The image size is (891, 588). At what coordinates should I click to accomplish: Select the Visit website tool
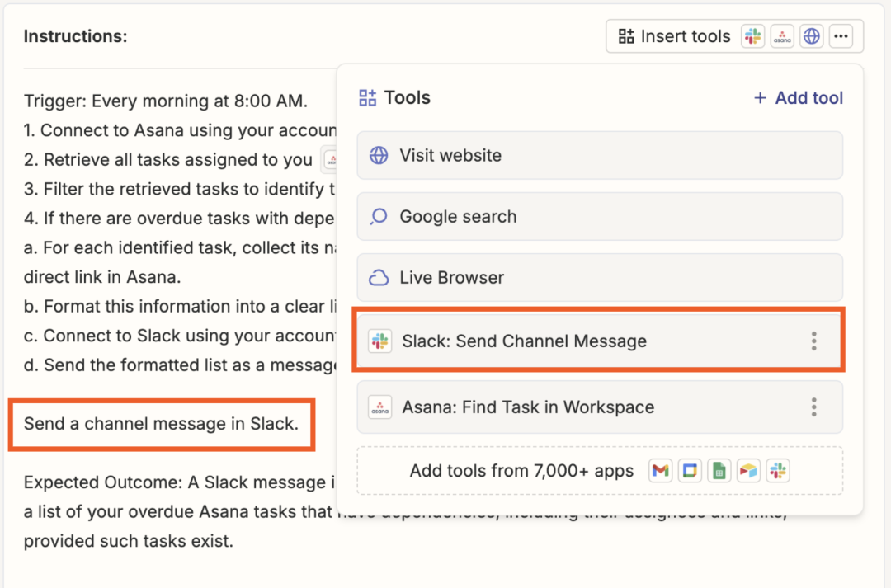(600, 155)
